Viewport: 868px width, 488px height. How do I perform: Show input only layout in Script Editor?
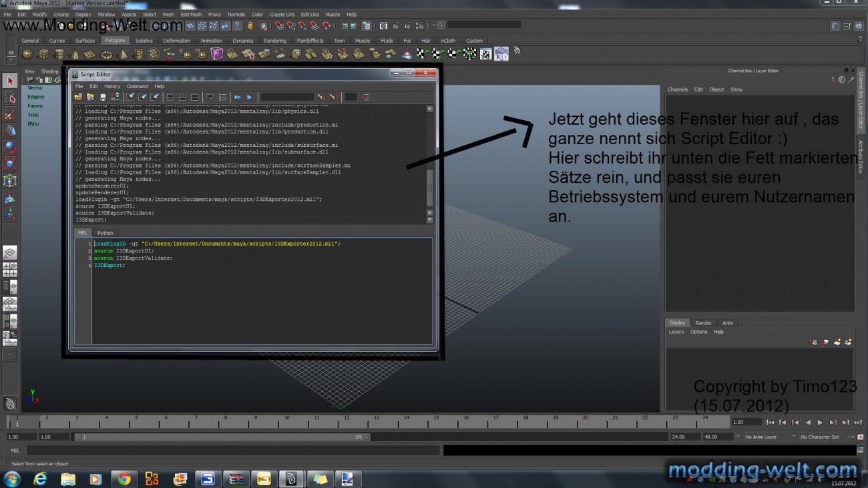[182, 97]
